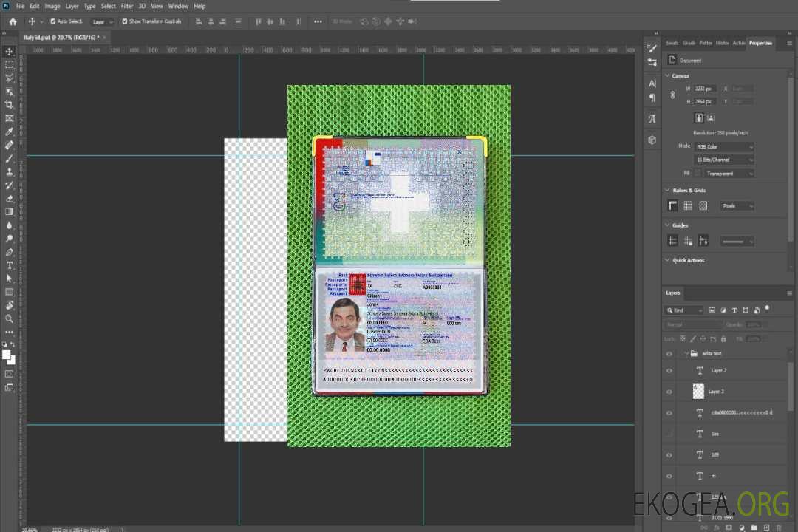Open the File menu
Viewport: 798px width, 532px height.
[21, 6]
